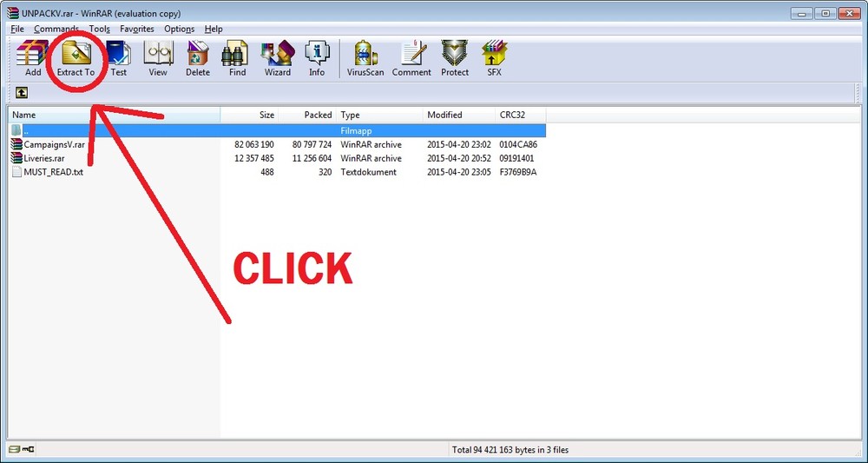Sort by the Size column header
Screen dimensions: 868x463
pos(249,116)
